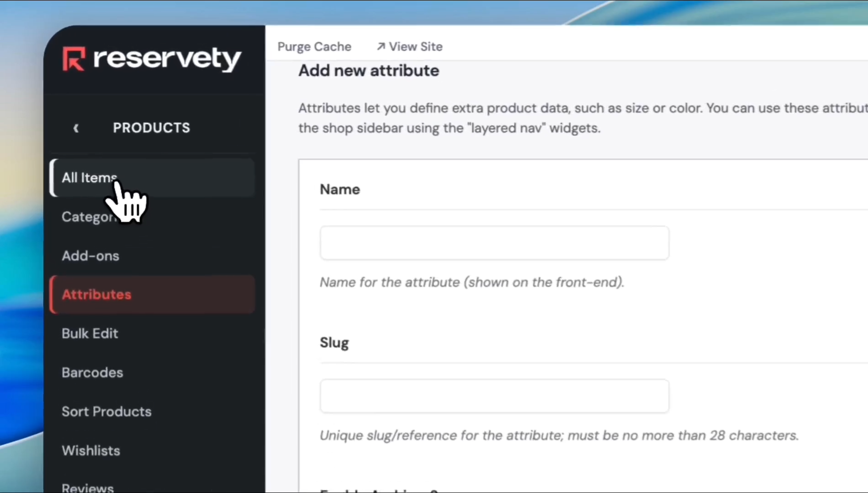Go to Wishlists in the sidebar

coord(91,451)
